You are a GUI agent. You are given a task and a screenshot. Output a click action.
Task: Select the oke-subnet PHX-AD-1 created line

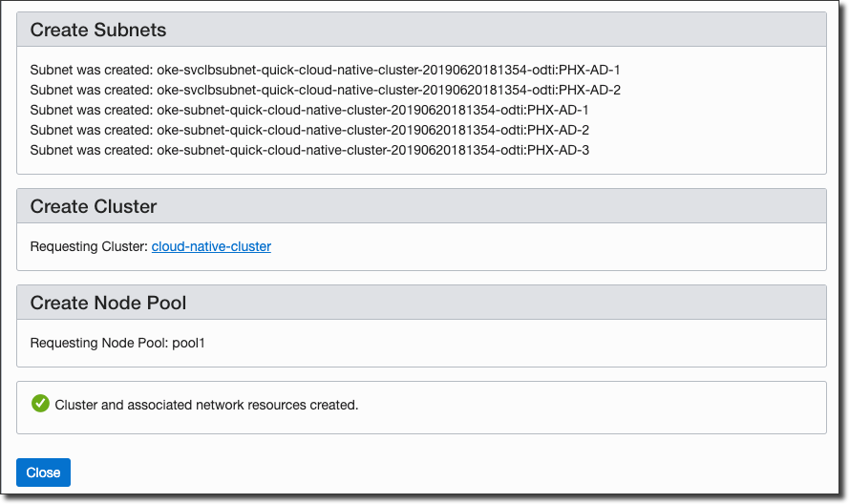click(x=309, y=110)
